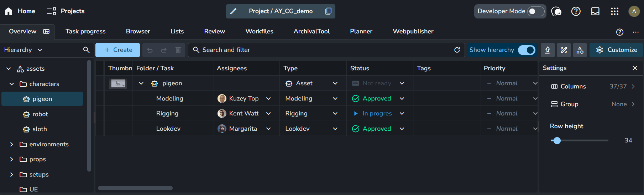Click the help question mark icon

click(576, 11)
